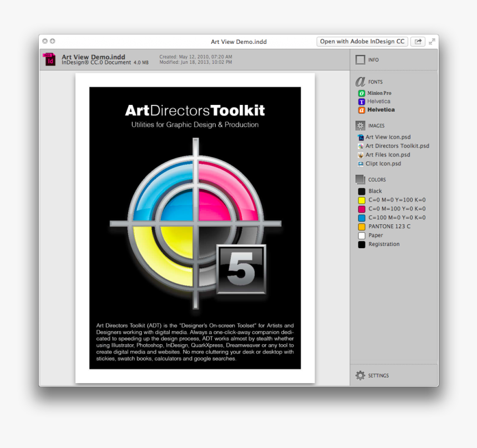Select the bold Helvetica font entry

[x=380, y=110]
